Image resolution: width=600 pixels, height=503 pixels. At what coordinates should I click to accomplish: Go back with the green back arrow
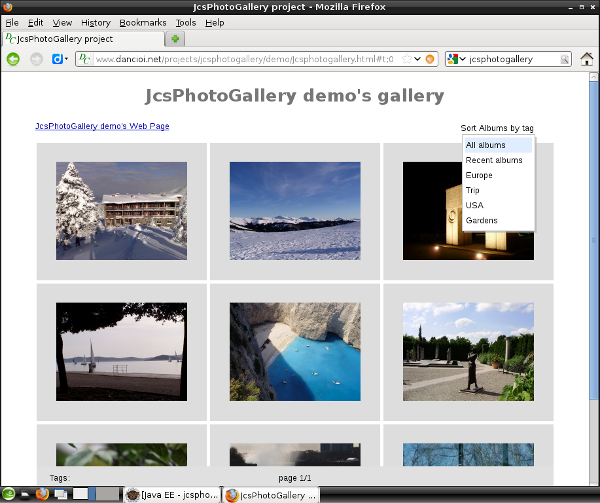tap(13, 59)
